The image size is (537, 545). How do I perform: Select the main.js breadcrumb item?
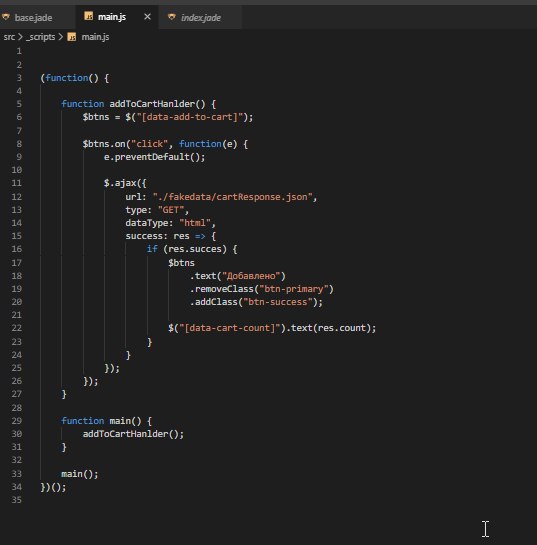[95, 37]
